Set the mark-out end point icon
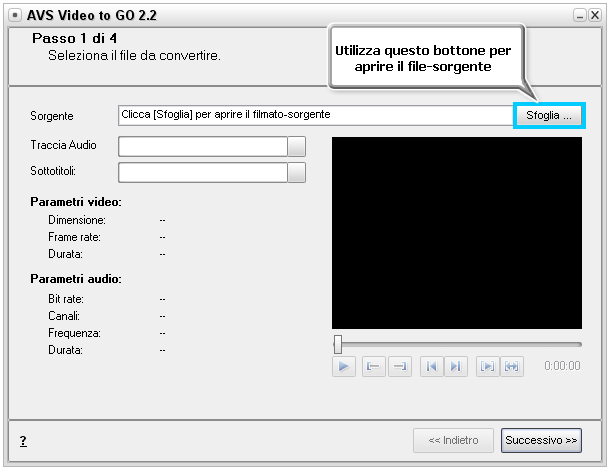This screenshot has width=610, height=471. [x=400, y=366]
